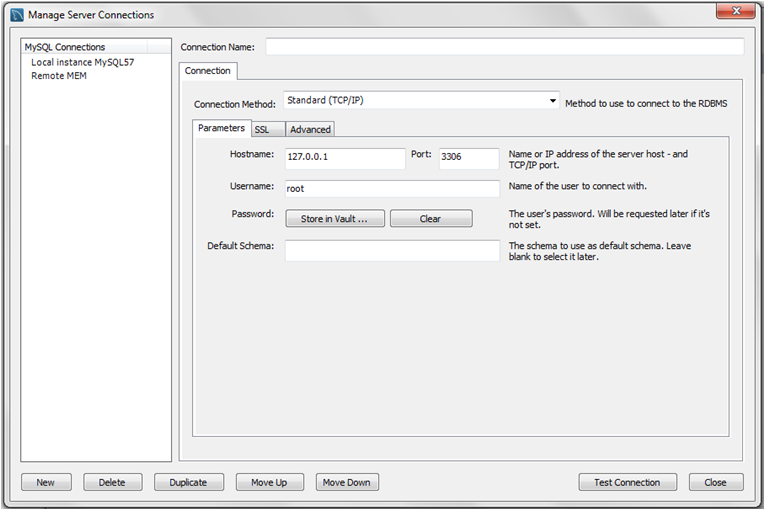Click the Connection Name field
This screenshot has width=765, height=510.
pyautogui.click(x=504, y=47)
